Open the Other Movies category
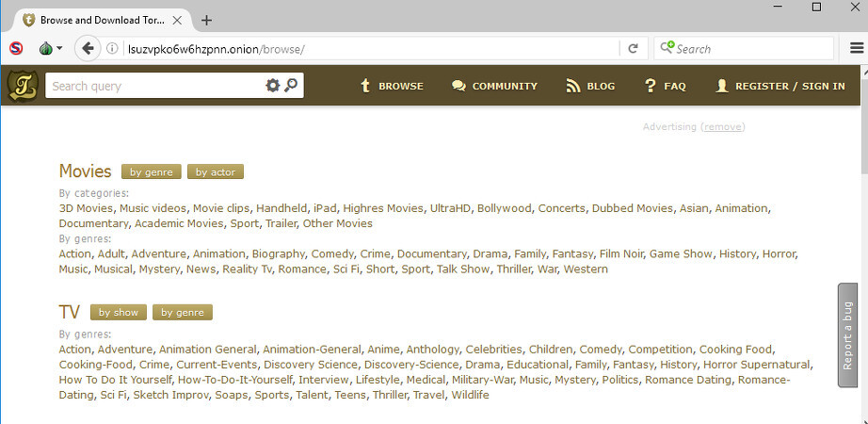This screenshot has width=868, height=424. (x=338, y=223)
